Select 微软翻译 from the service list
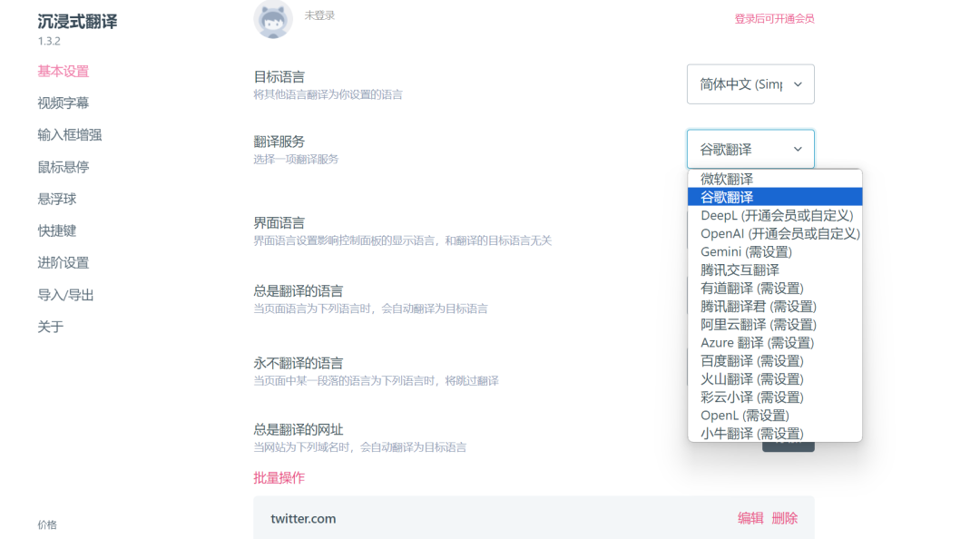The width and height of the screenshot is (980, 539). 726,179
